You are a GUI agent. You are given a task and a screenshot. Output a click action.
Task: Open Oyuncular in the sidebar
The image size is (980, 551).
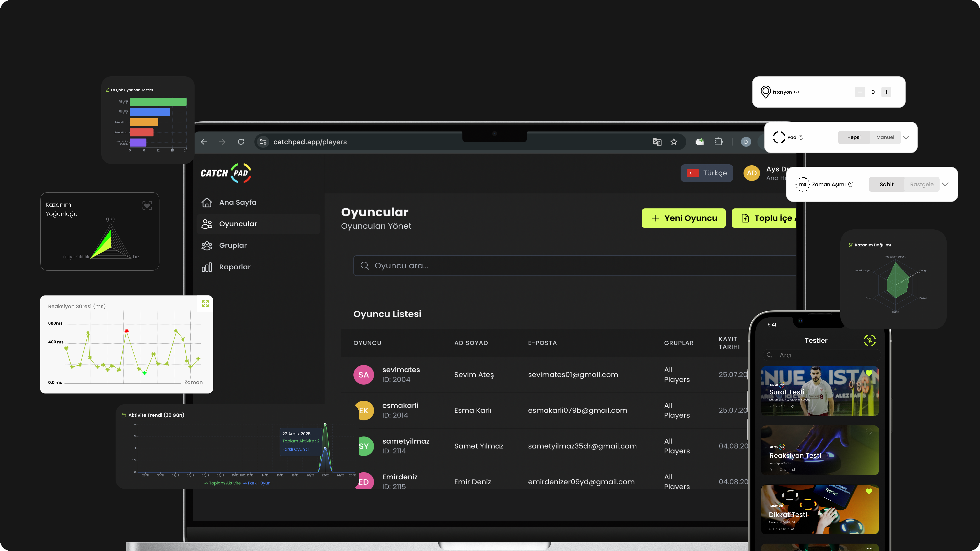pos(258,224)
